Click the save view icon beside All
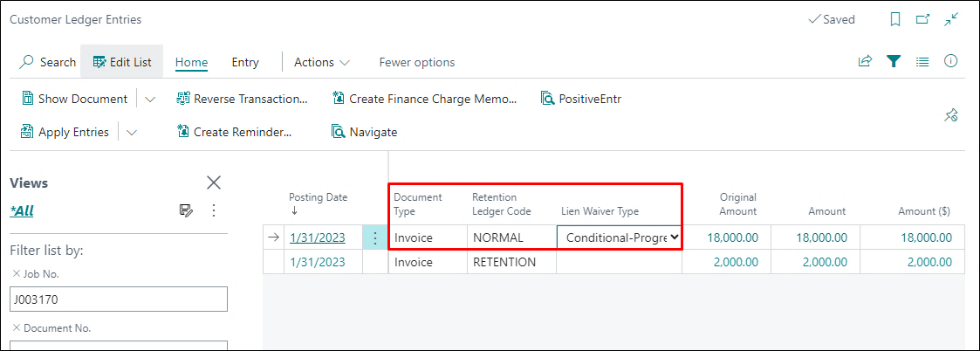The image size is (980, 351). (186, 210)
